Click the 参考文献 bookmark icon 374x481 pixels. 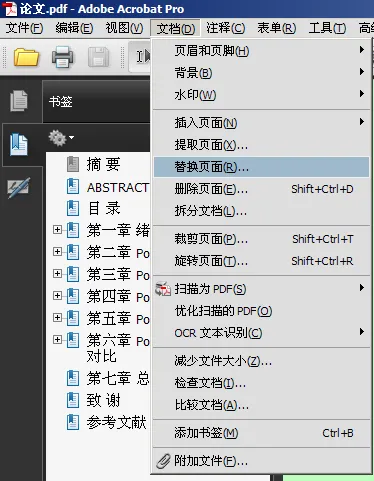pos(73,422)
